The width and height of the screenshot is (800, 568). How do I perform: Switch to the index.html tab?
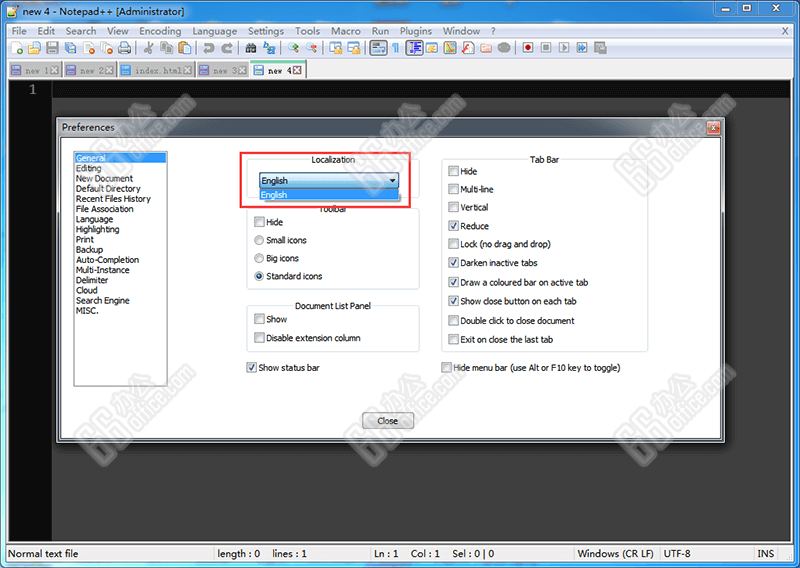coord(156,70)
